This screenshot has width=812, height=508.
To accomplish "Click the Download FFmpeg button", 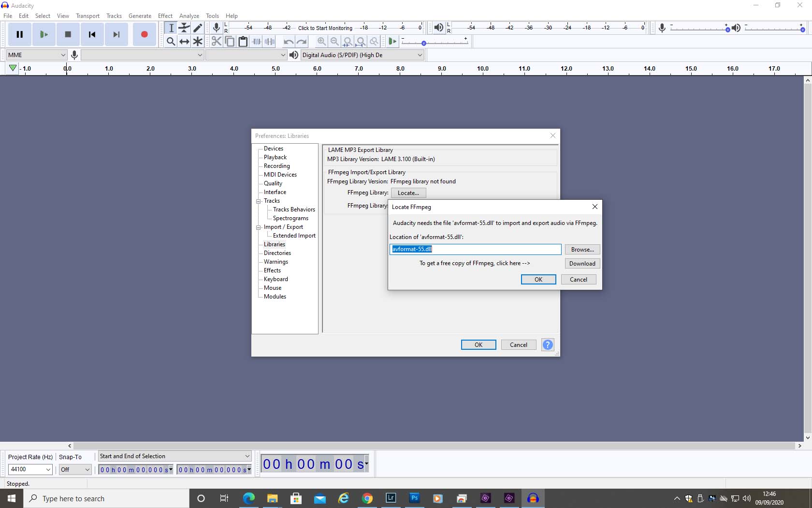I will (x=582, y=264).
